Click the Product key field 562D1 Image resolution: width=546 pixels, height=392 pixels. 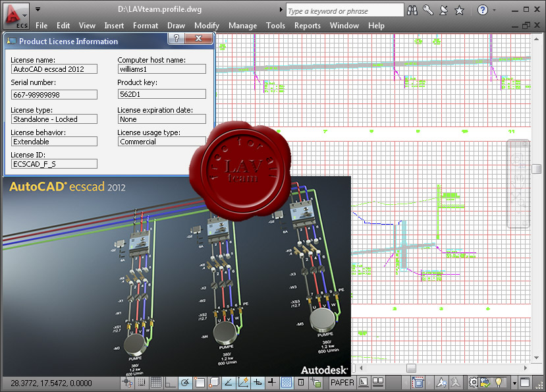click(x=162, y=94)
